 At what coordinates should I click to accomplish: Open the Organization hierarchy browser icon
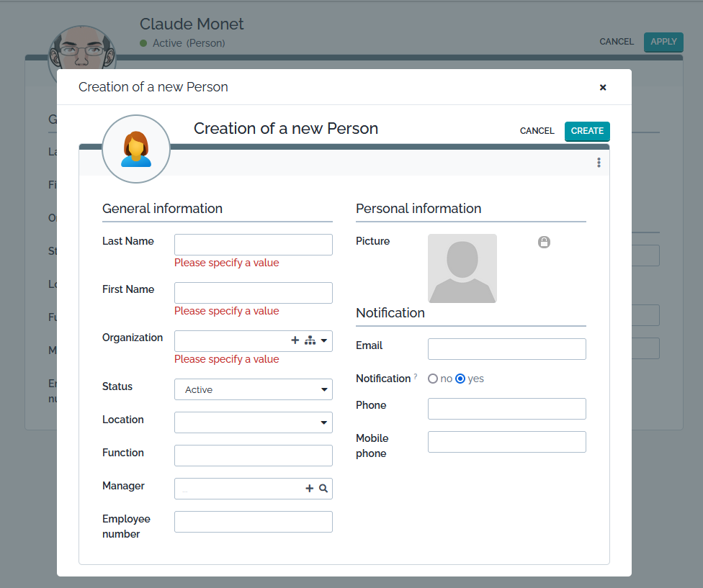coord(308,340)
